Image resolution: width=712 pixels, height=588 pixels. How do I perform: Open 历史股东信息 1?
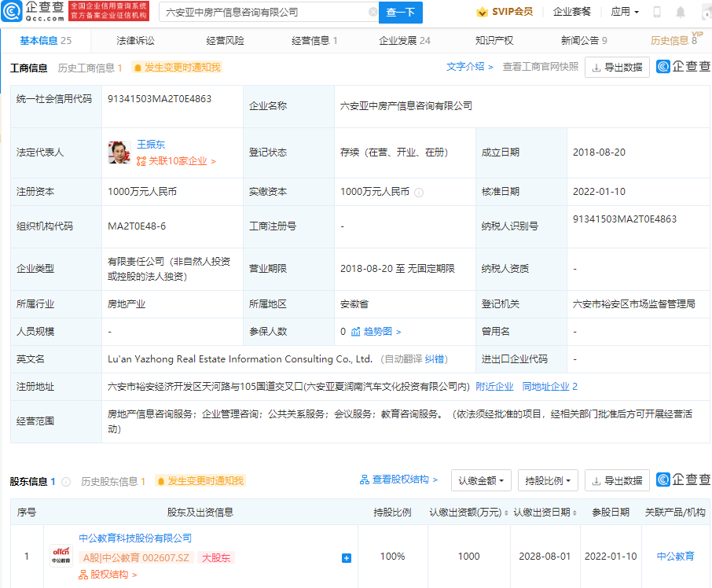(x=113, y=482)
